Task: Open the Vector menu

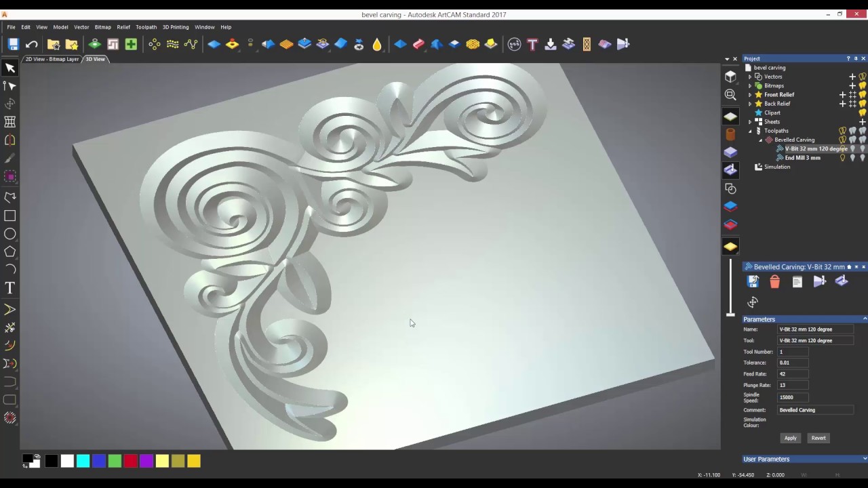Action: (81, 27)
